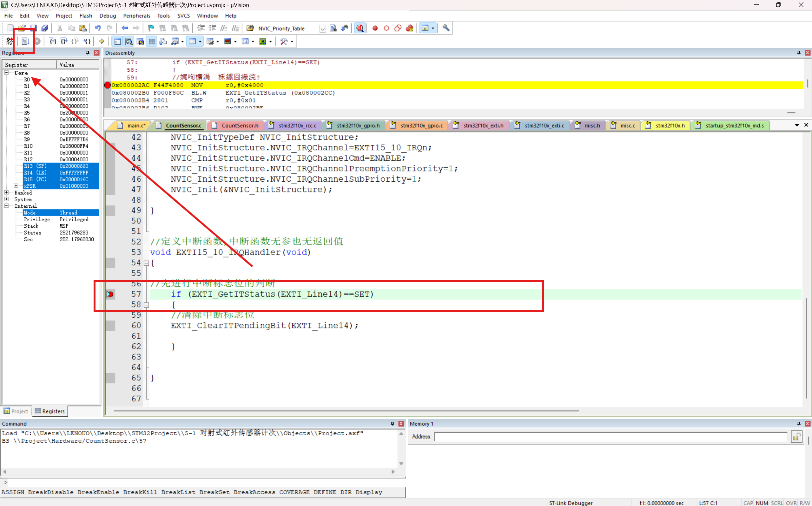
Task: Collapse the Internal register group
Action: pos(6,206)
